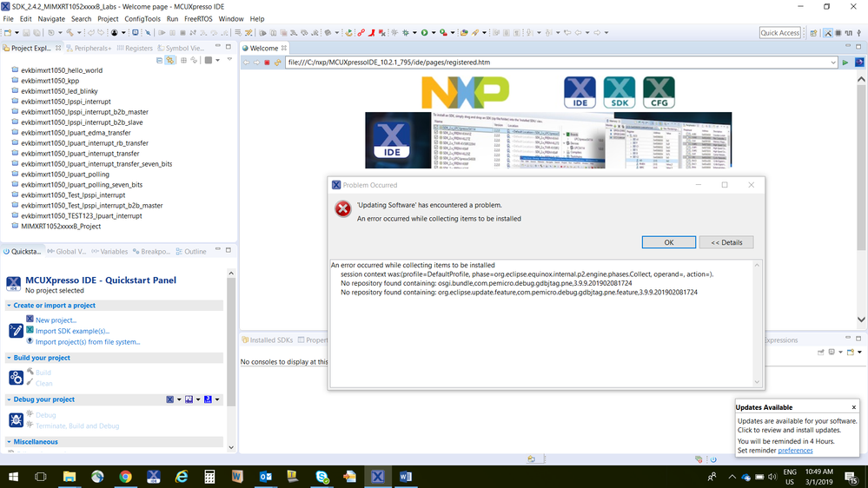
Task: Select evkbimxrt1050_hello_world project
Action: pyautogui.click(x=62, y=70)
